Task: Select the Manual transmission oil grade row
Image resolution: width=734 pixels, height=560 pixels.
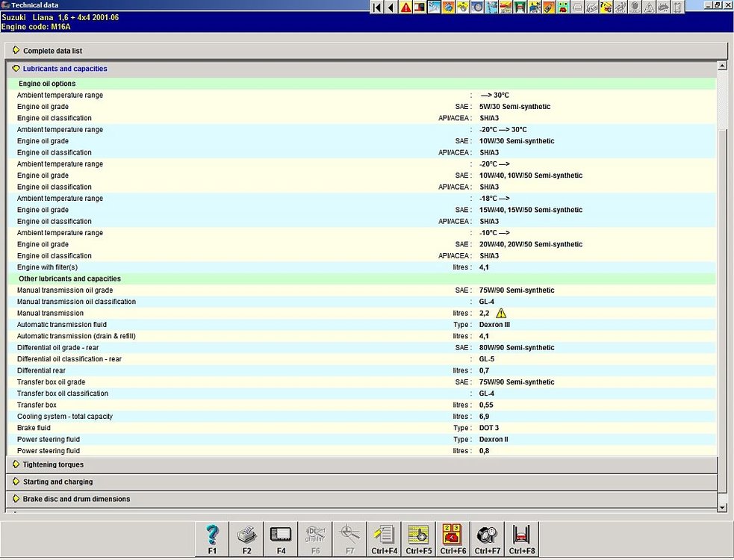Action: pos(362,290)
